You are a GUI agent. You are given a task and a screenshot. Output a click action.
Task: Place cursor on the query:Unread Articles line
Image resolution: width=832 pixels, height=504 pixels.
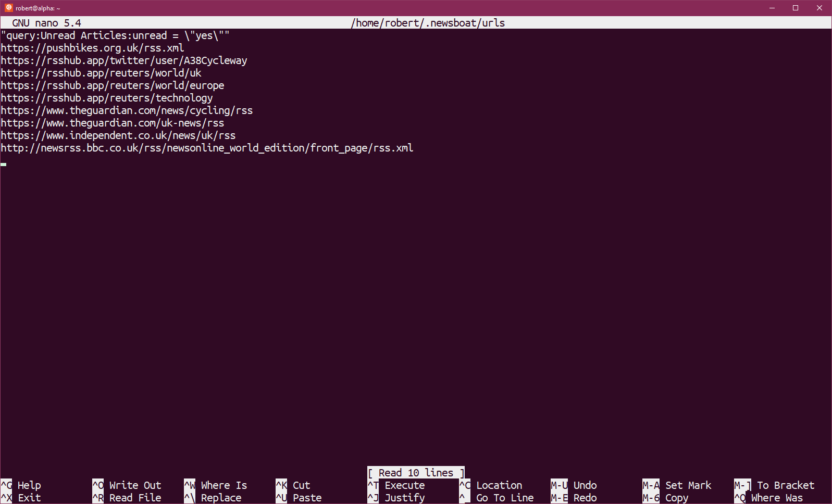(115, 35)
